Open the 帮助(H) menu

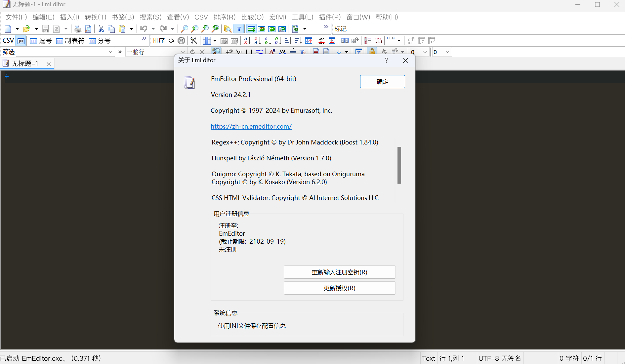tap(387, 17)
